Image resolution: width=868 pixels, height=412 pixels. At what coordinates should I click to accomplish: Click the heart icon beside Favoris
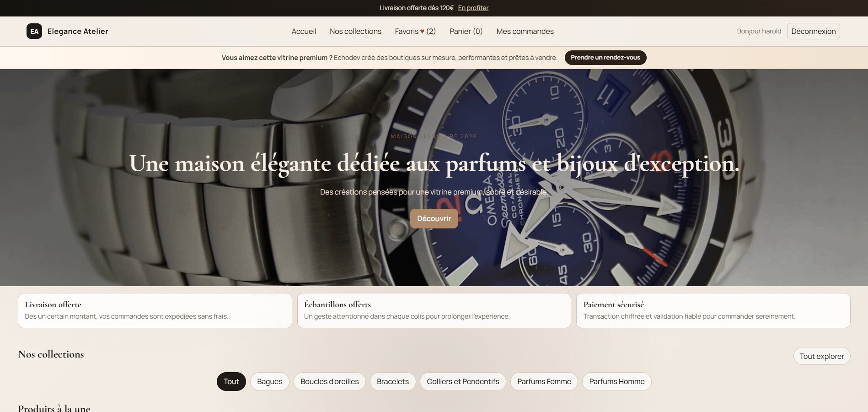click(x=422, y=31)
